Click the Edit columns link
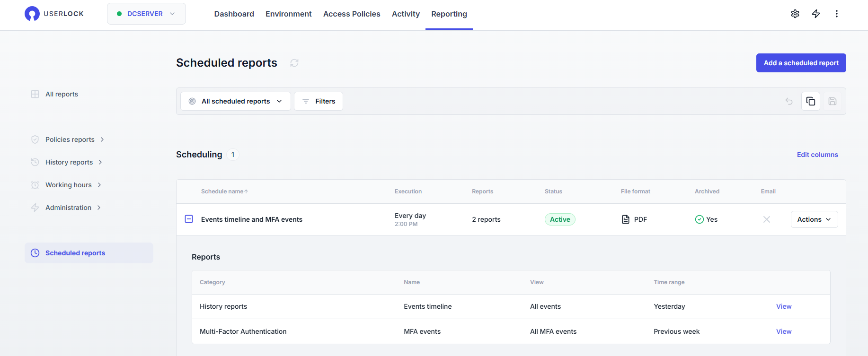 click(817, 155)
